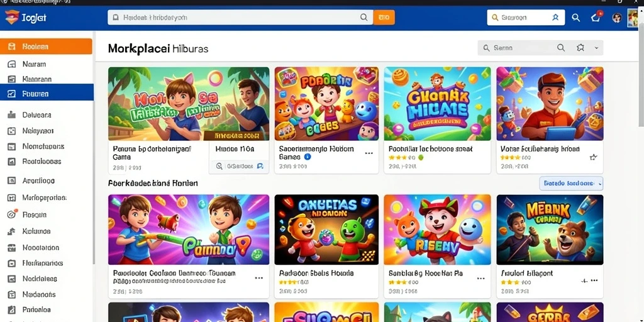Viewport: 644px width, 322px height.
Task: Click the white magnifier icon in the blue header
Action: (576, 18)
